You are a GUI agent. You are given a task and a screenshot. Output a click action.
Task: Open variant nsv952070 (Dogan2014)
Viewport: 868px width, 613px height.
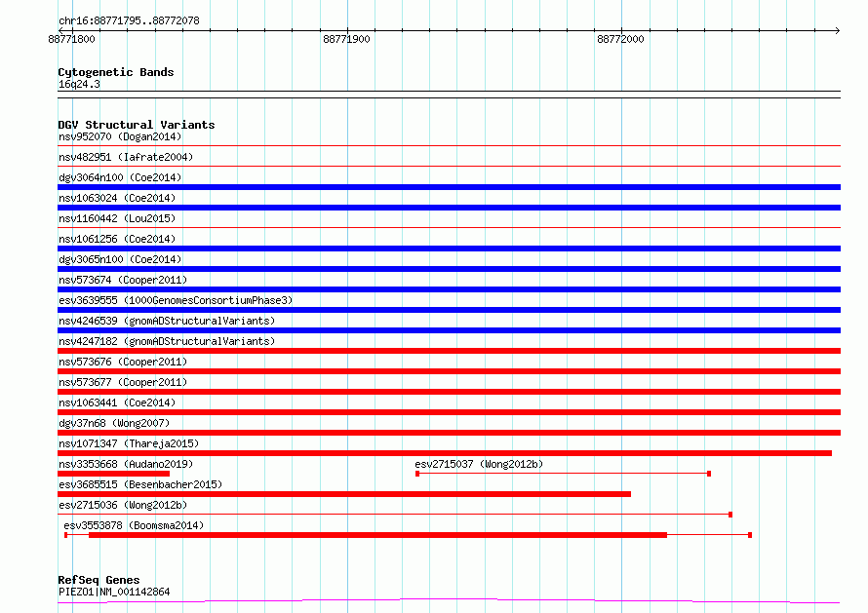pyautogui.click(x=120, y=136)
